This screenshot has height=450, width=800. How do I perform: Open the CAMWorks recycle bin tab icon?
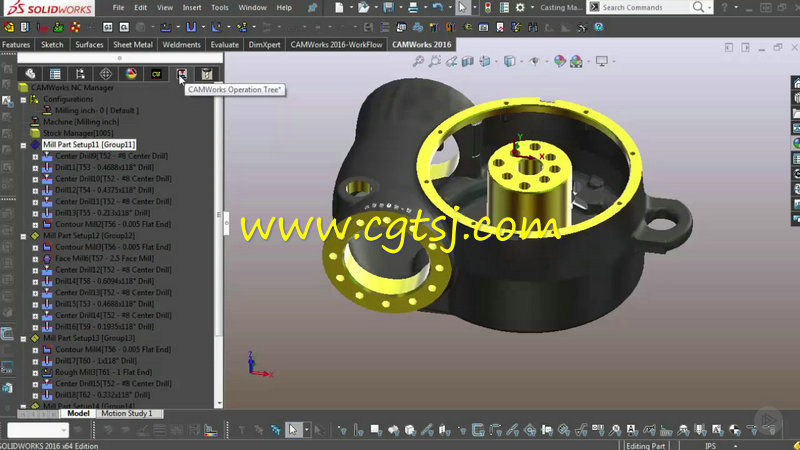pyautogui.click(x=207, y=74)
